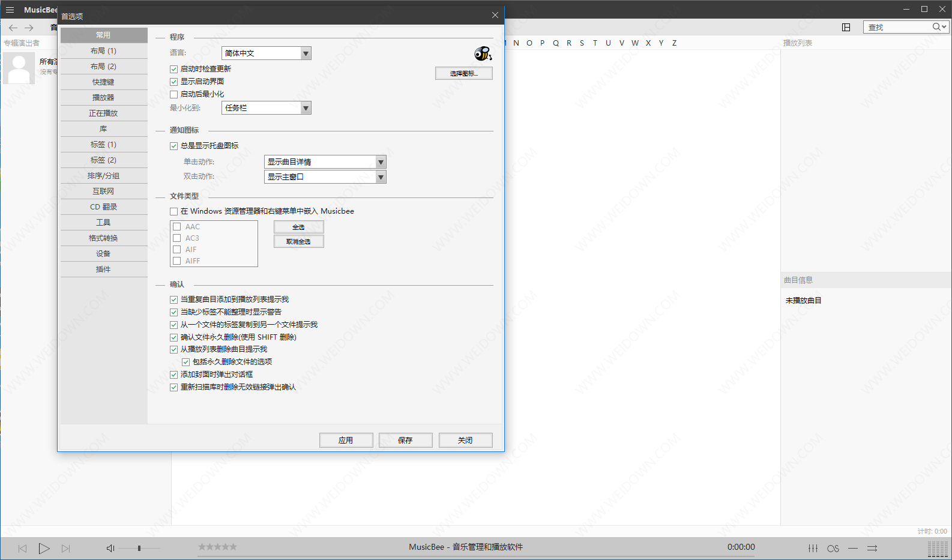Toggle the repeat mode icon

point(853,548)
